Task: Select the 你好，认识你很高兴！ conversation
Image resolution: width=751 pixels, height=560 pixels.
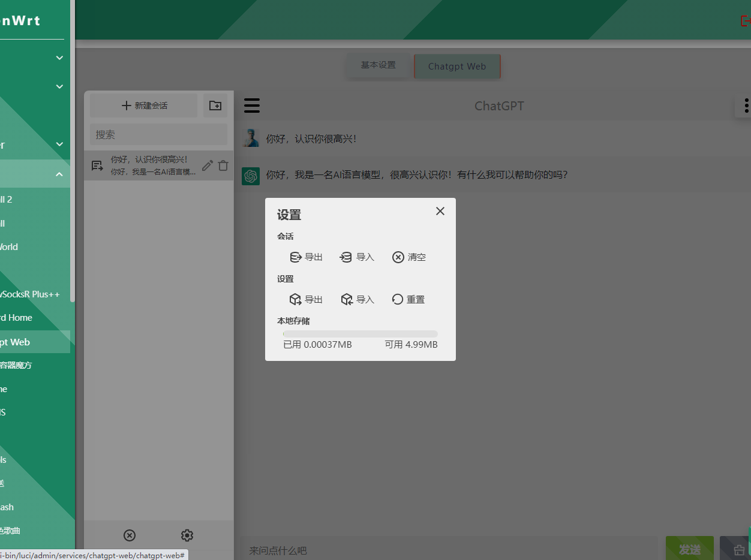Action: pyautogui.click(x=159, y=165)
